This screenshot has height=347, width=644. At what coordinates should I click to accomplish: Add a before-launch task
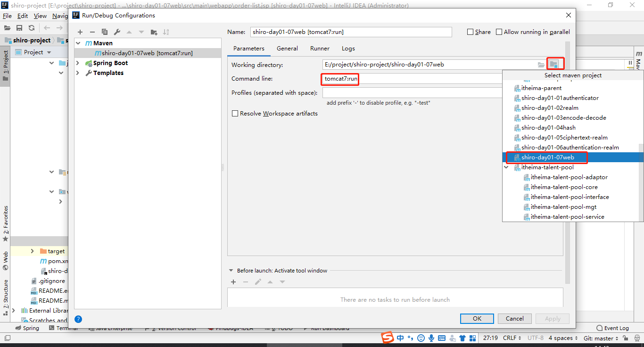[233, 282]
